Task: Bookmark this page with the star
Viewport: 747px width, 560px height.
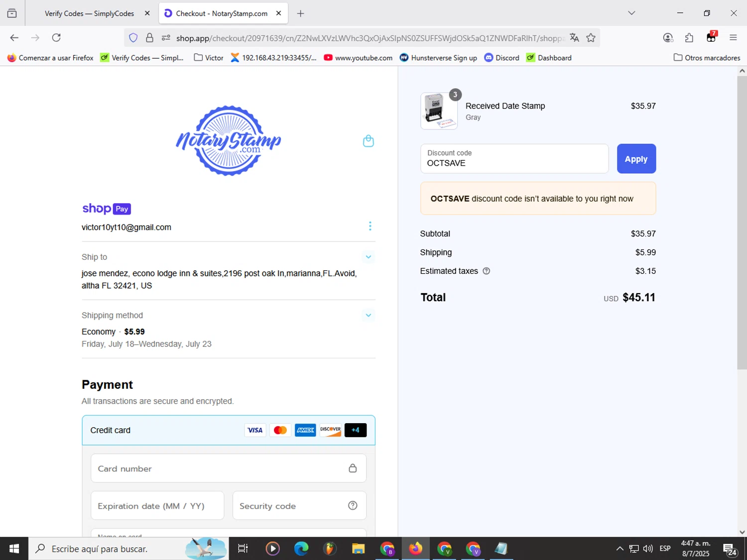Action: (x=591, y=38)
